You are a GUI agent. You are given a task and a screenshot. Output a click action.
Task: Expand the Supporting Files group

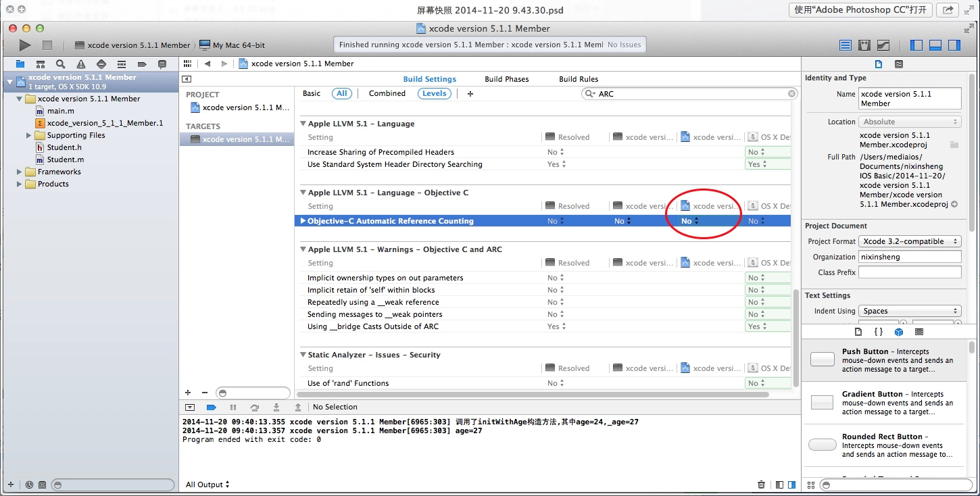29,135
